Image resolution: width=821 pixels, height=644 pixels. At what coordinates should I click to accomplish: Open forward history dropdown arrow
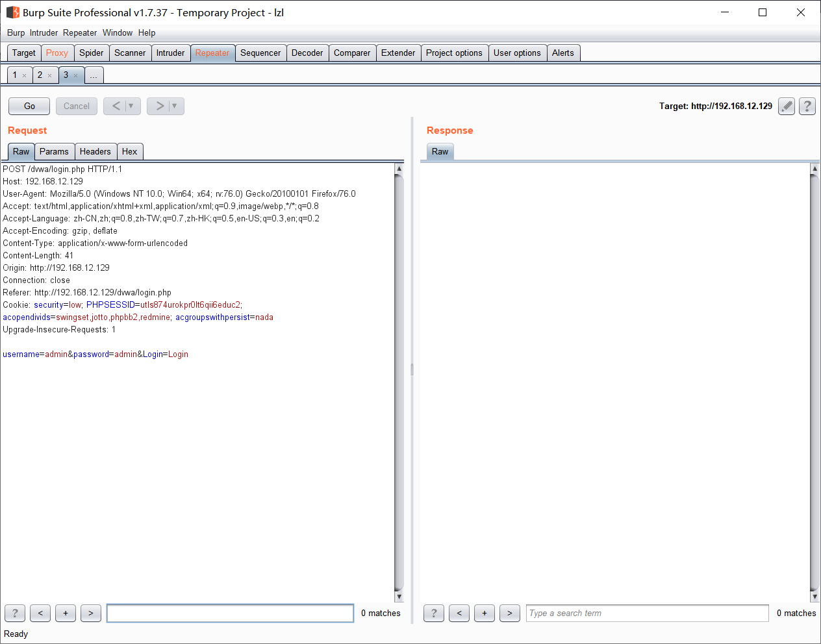point(175,106)
